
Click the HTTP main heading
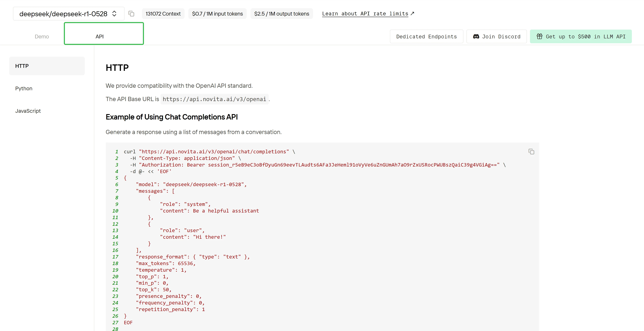117,68
